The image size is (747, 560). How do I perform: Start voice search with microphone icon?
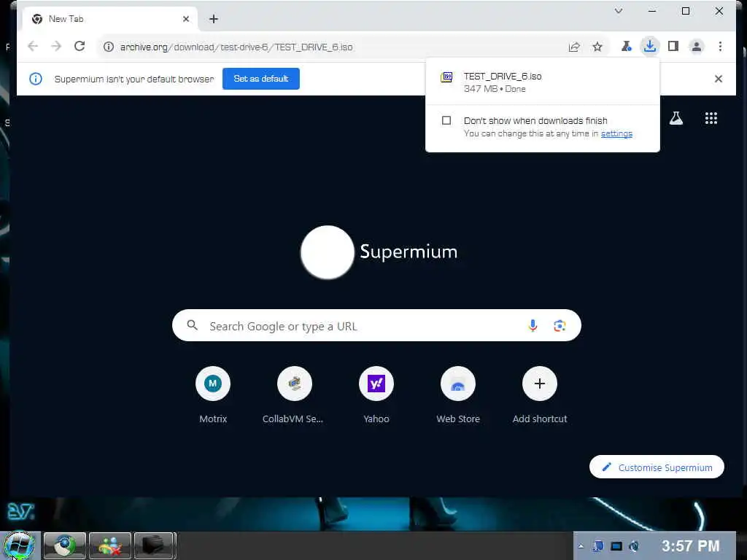point(533,326)
